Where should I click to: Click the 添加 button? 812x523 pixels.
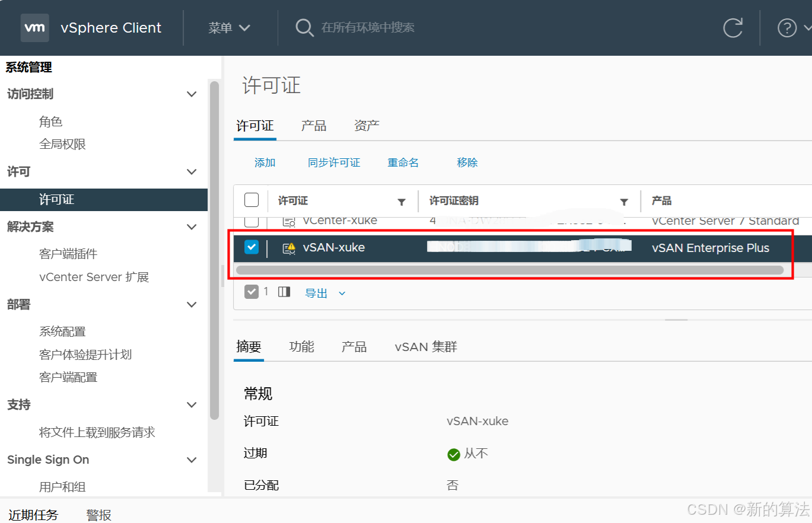[265, 162]
